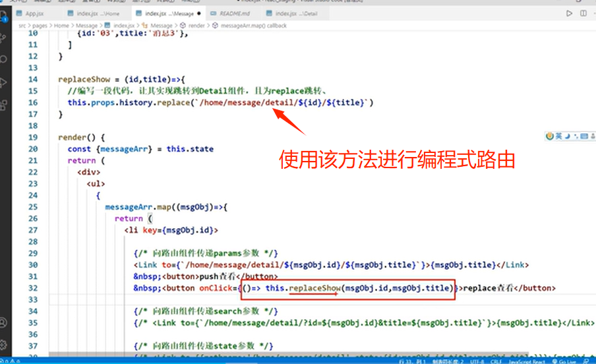Viewport: 596px width, 364px height.
Task: Click Go Live in the status bar
Action: point(564,361)
